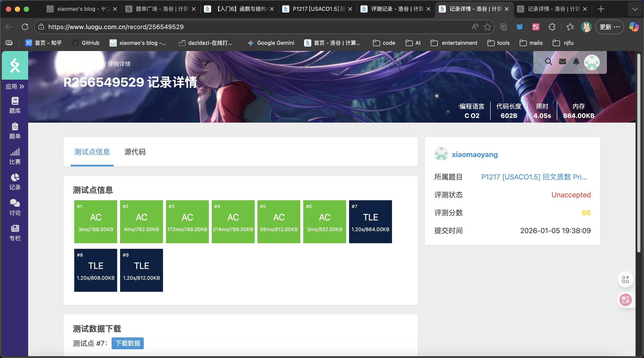
Task: Open the entertainment bookmarks folder
Action: point(454,43)
